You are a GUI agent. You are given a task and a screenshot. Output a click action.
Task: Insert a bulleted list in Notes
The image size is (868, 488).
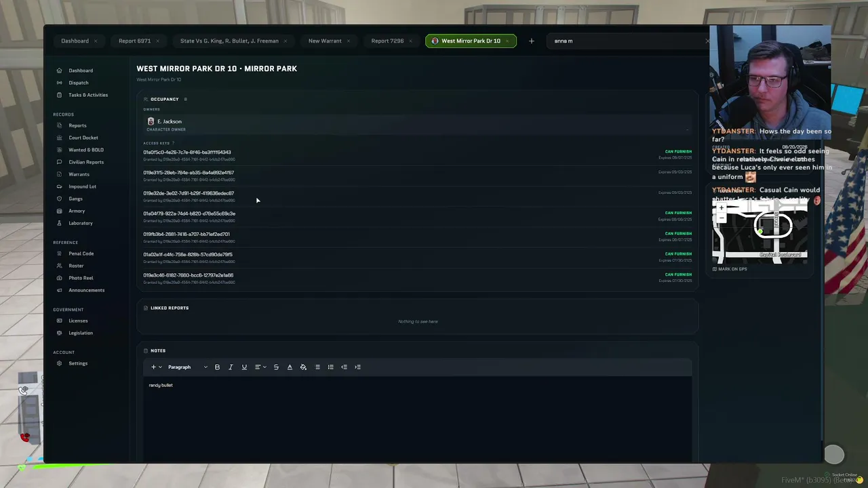coord(317,367)
